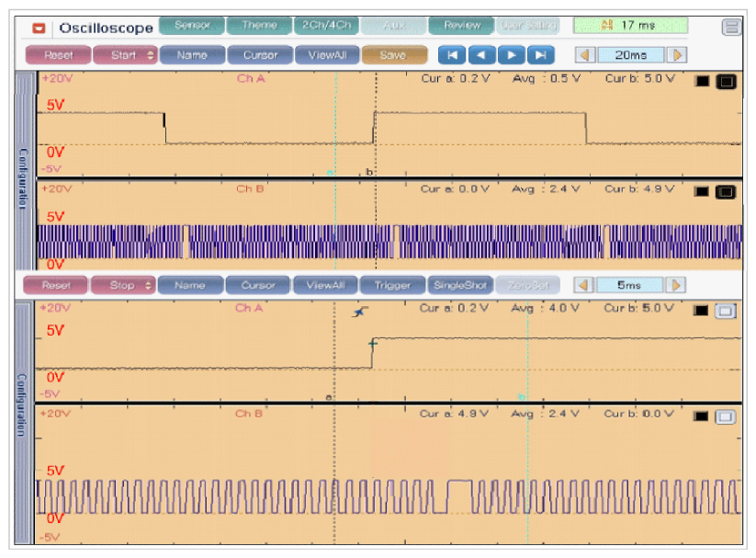Increase the 5ms time base with right arrow
This screenshot has height=558, width=756.
[x=677, y=285]
